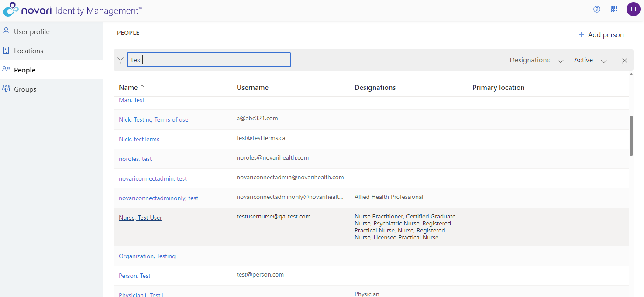Click the people list vertical scrollbar thumb
The width and height of the screenshot is (644, 297).
click(x=631, y=136)
